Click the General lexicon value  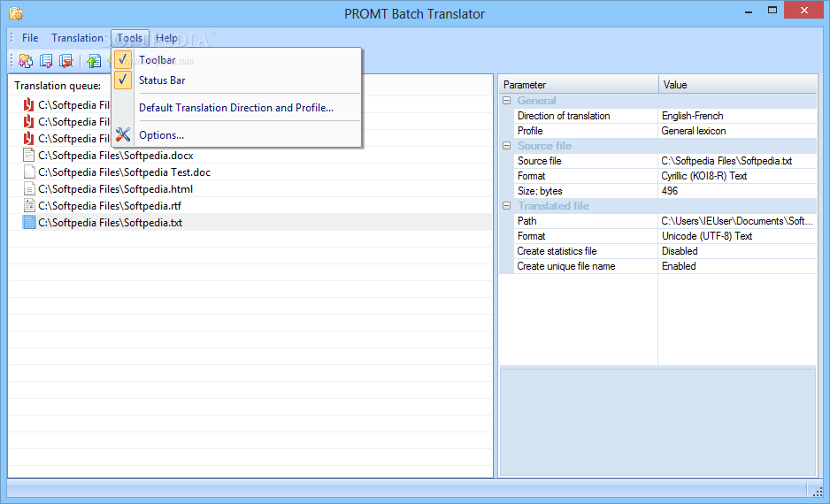694,131
